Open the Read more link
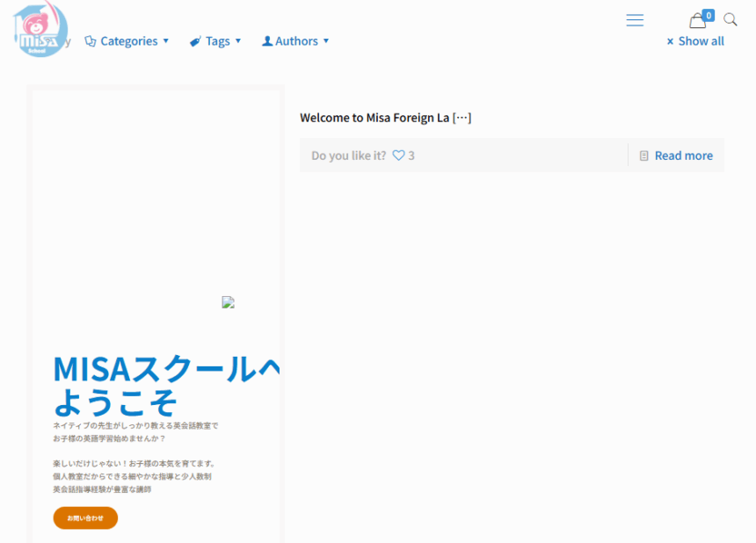 (683, 156)
